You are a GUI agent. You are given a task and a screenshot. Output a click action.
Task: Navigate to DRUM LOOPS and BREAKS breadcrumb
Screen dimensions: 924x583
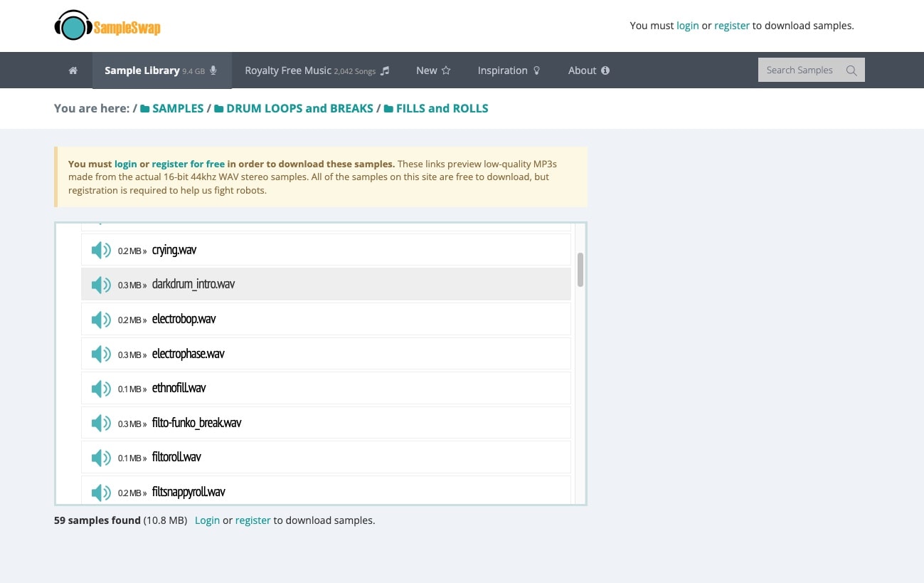point(293,108)
